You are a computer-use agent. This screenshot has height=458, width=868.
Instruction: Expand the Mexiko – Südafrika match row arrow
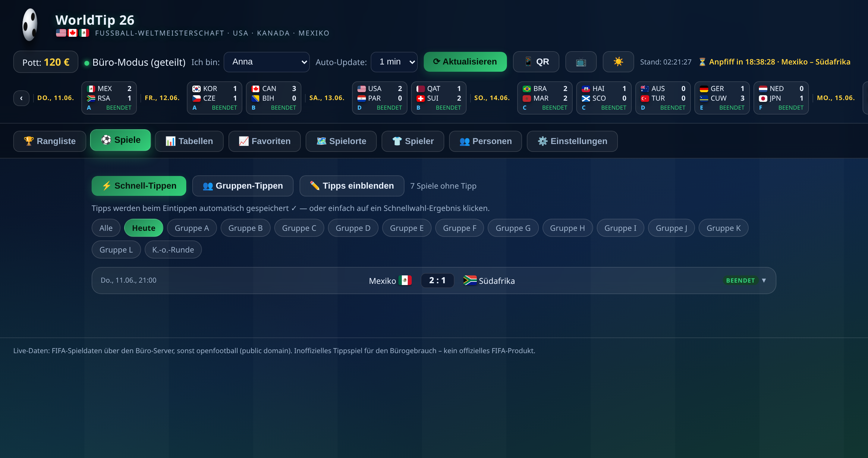pos(763,281)
